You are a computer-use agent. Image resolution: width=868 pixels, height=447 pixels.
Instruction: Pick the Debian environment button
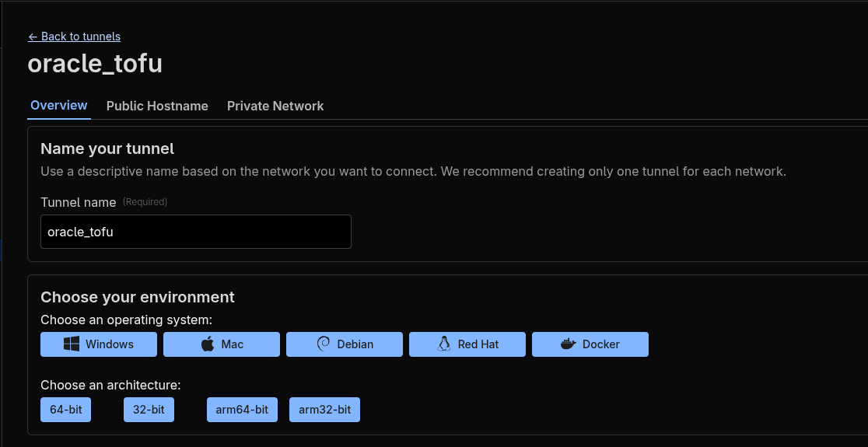[x=345, y=344]
